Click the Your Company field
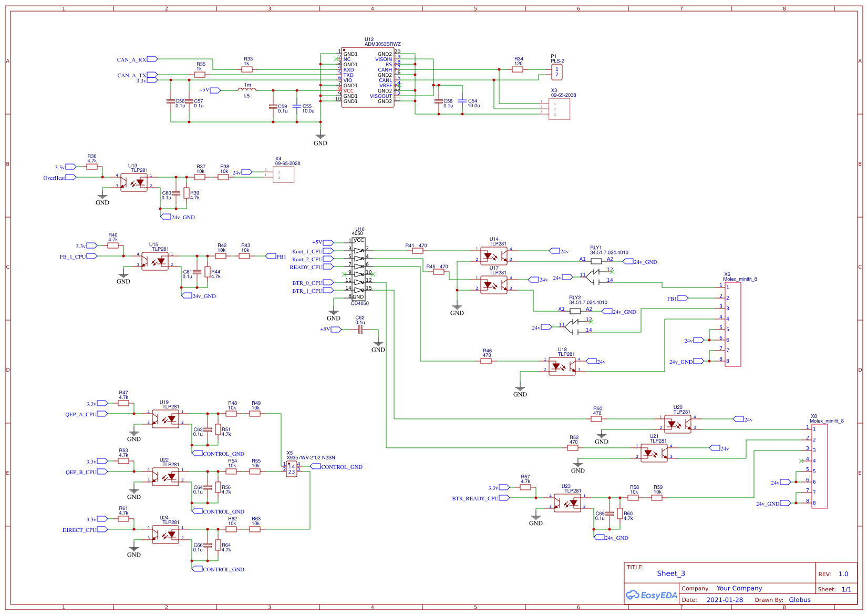 [739, 588]
